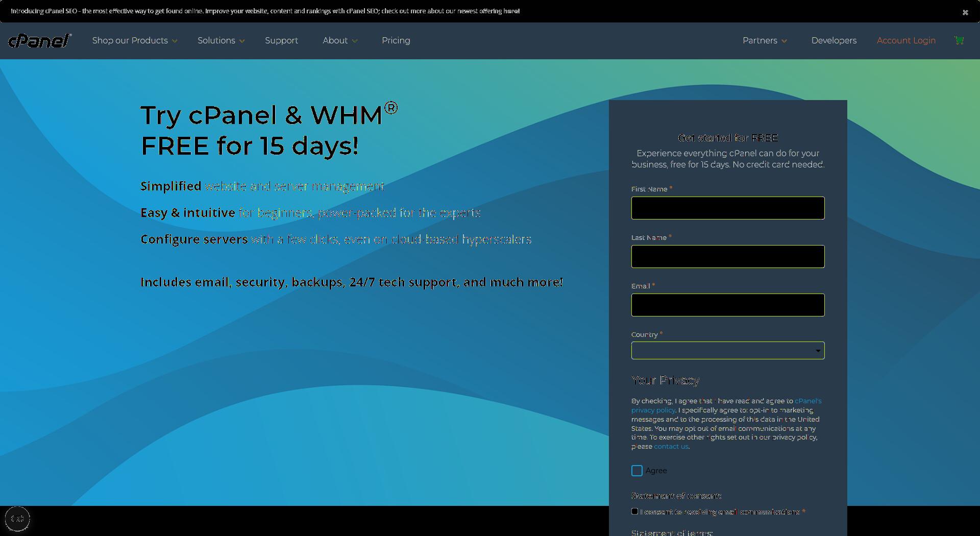Expand the Solutions menu
Image resolution: width=980 pixels, height=536 pixels.
221,40
